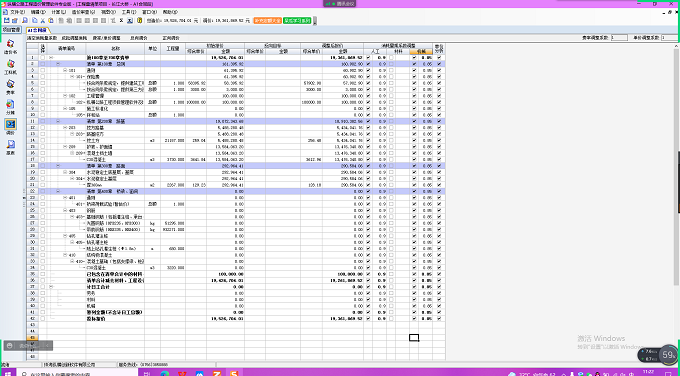This screenshot has height=376, width=680.
Task: Collapse the 第100章 总则 tree node
Action: coord(58,64)
